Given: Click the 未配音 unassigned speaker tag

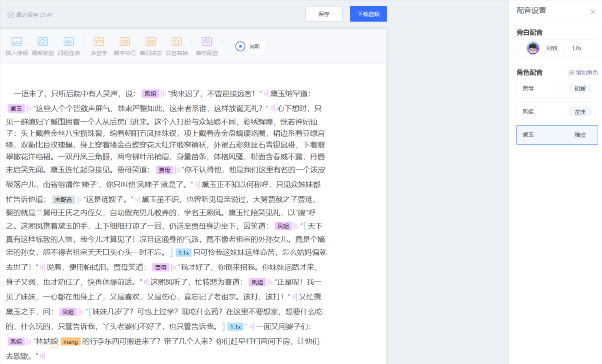Looking at the screenshot, I should pyautogui.click(x=63, y=199).
